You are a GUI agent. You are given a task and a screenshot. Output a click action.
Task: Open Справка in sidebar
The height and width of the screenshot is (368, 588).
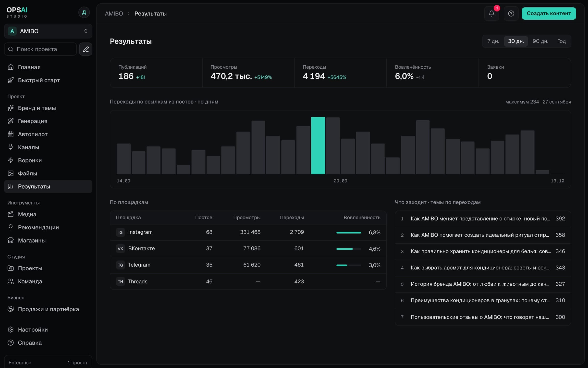point(48,343)
